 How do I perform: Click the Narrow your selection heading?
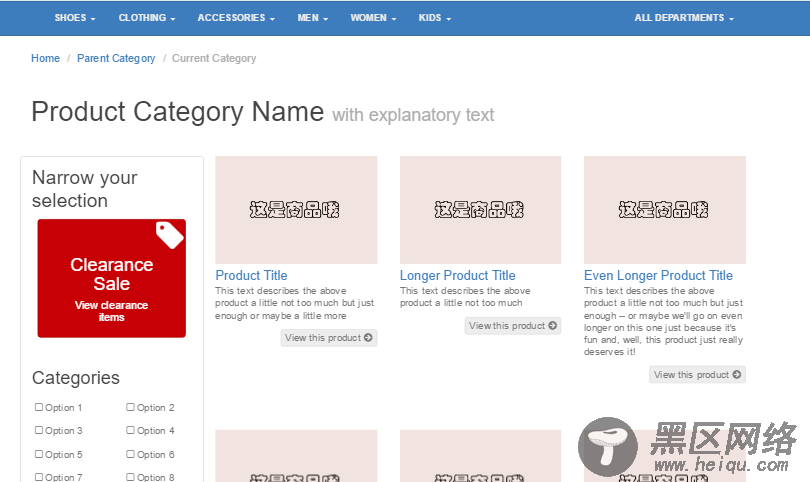click(85, 189)
